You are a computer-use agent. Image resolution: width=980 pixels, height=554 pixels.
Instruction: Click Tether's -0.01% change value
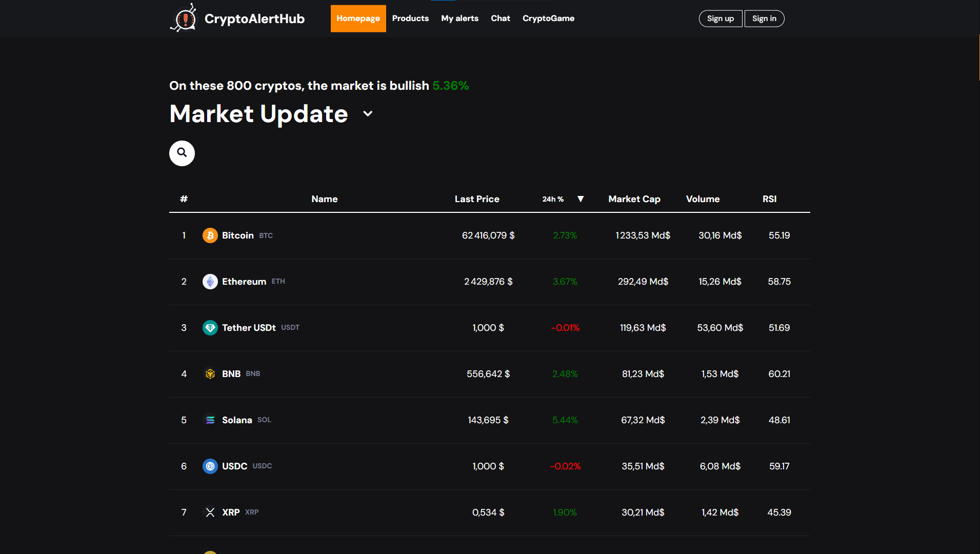(565, 328)
